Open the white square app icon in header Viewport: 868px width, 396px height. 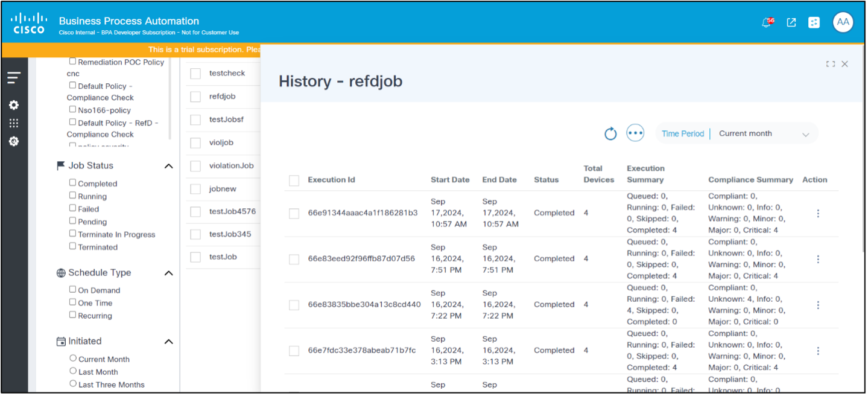click(x=814, y=22)
